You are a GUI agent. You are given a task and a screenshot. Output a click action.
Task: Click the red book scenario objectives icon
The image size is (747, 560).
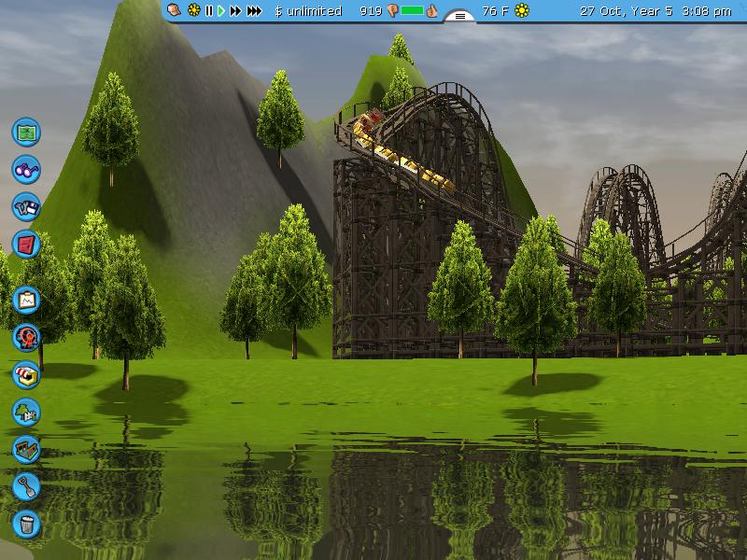[26, 245]
